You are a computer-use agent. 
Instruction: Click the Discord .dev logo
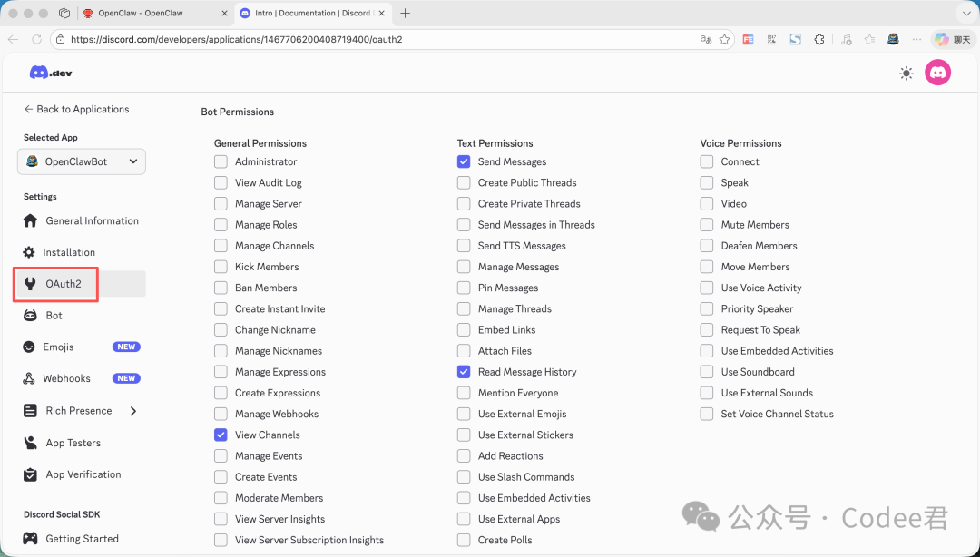tap(51, 73)
